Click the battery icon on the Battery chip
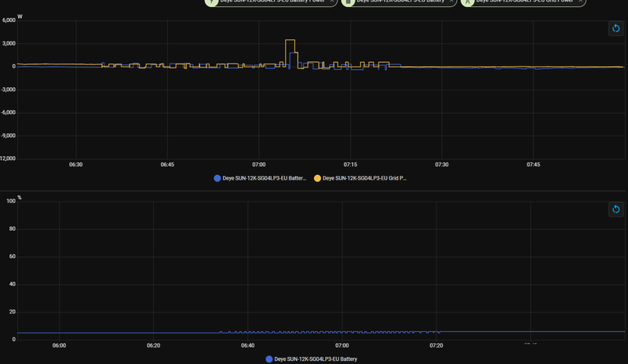The image size is (628, 364). pyautogui.click(x=349, y=2)
